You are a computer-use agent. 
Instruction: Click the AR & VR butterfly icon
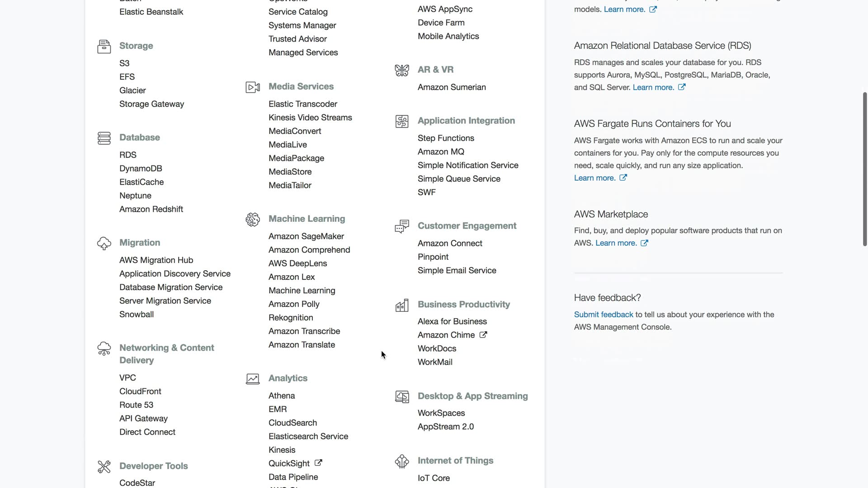pos(402,70)
